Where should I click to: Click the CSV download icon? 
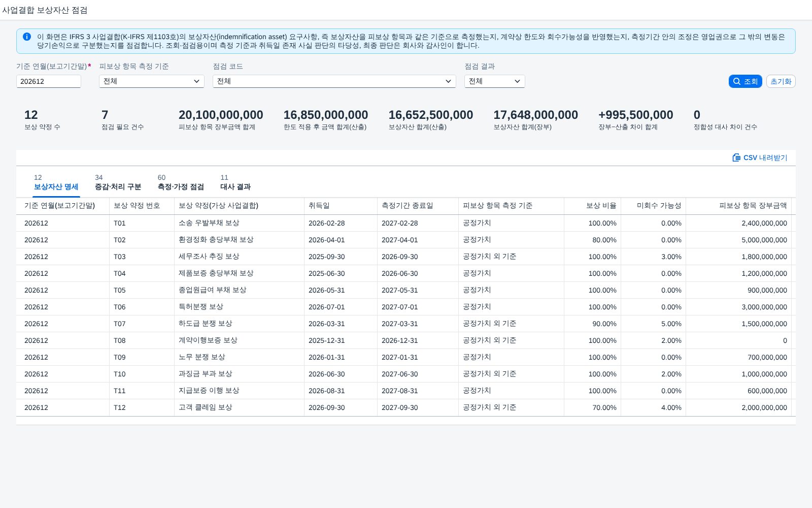736,157
